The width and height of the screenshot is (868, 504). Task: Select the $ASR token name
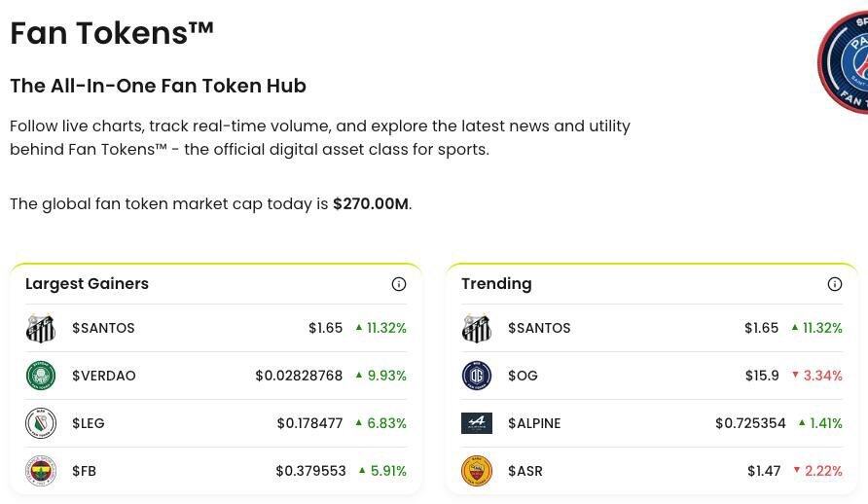pos(525,471)
